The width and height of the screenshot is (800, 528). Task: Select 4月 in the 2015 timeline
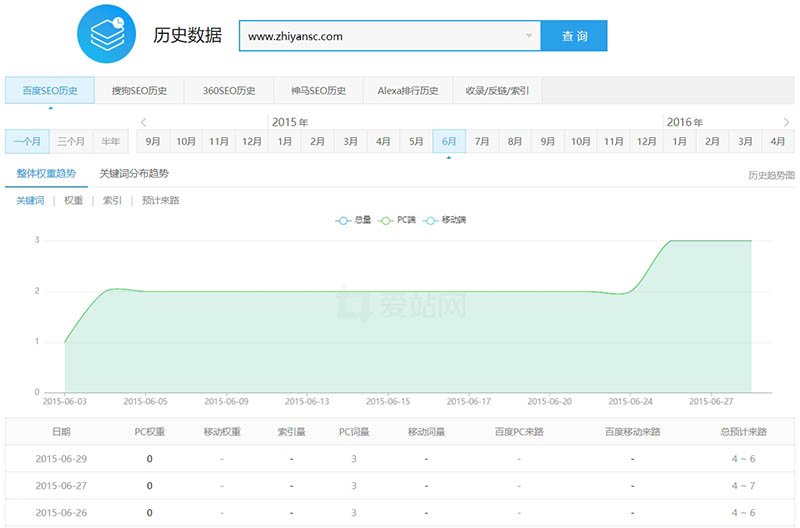coord(383,141)
